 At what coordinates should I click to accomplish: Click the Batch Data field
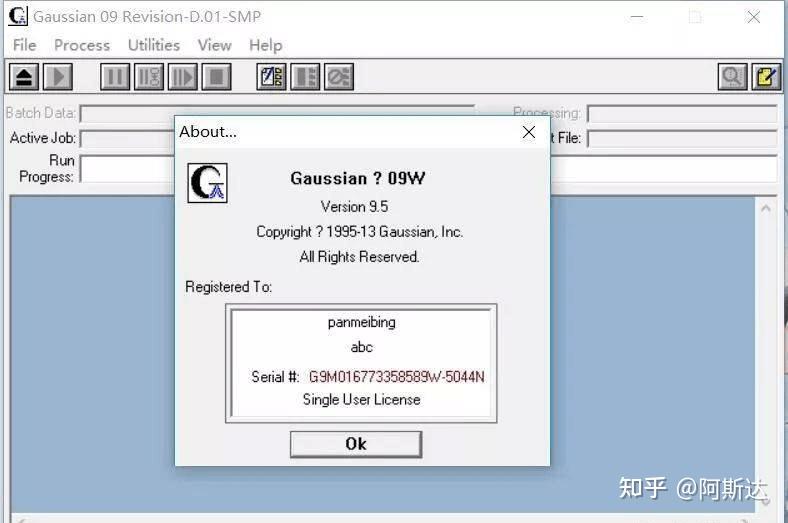[x=277, y=113]
